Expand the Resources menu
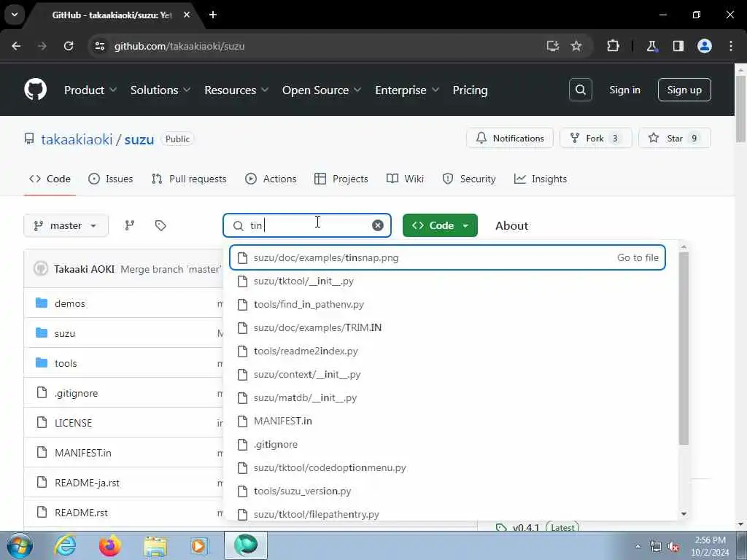 click(x=236, y=90)
